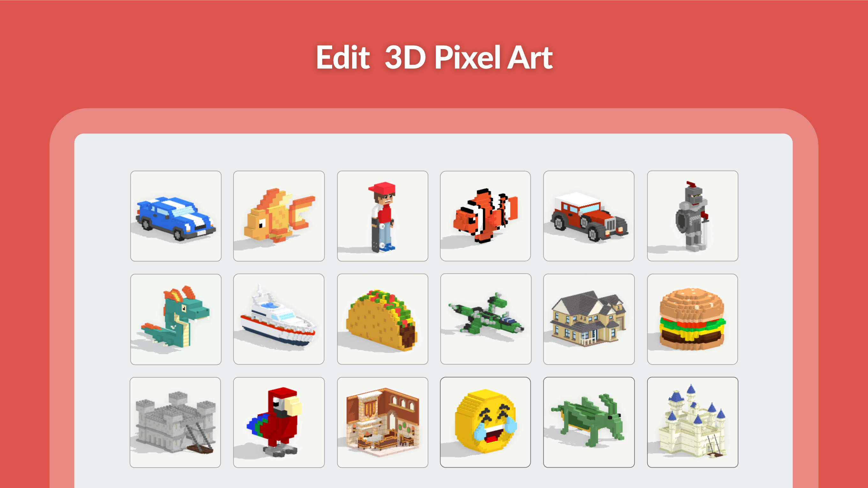This screenshot has width=868, height=488.
Task: Choose the clownfish pixel art
Action: [x=486, y=216]
